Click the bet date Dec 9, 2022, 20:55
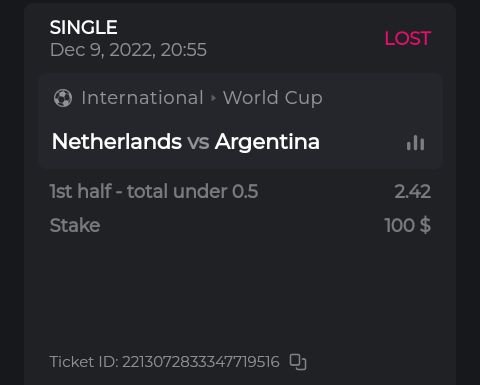The image size is (480, 385). point(128,50)
